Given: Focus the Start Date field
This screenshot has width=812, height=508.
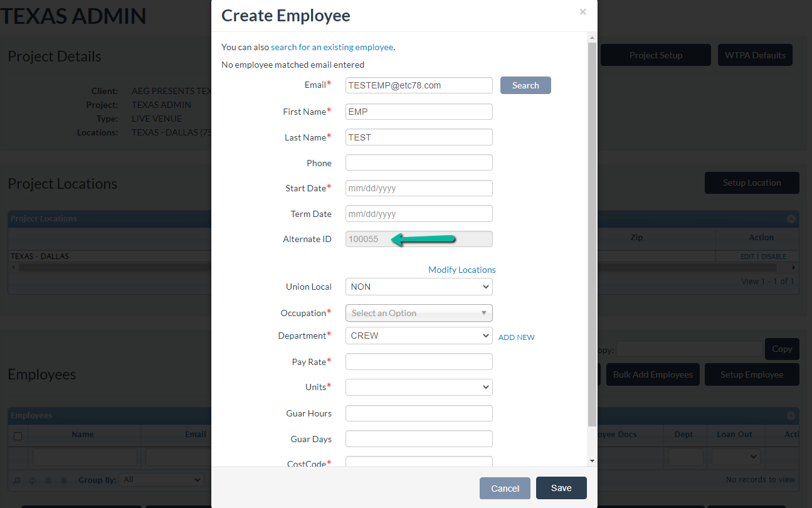Looking at the screenshot, I should coord(419,188).
